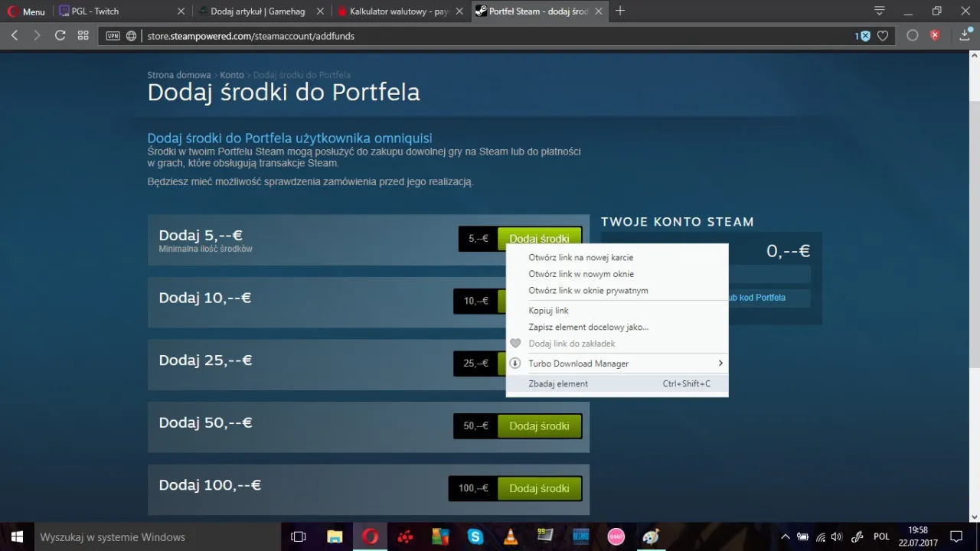Expand Turbo Download Manager submenu
The image size is (980, 551).
pyautogui.click(x=617, y=364)
